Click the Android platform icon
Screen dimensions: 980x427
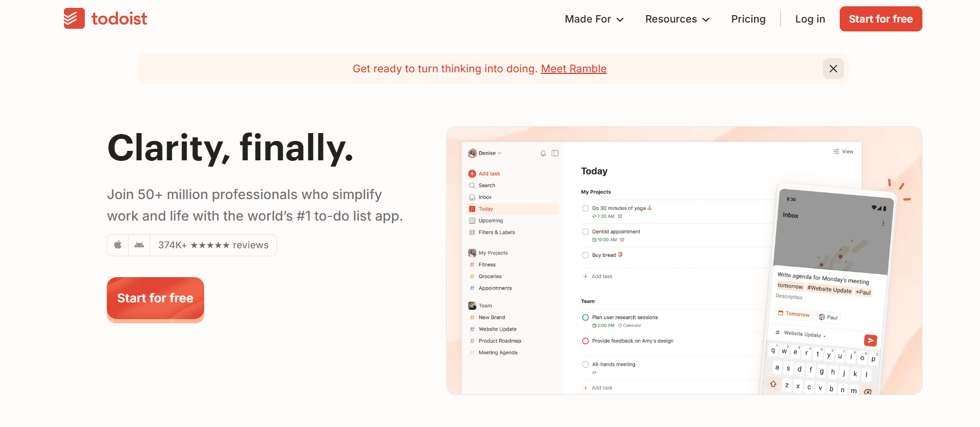click(139, 245)
